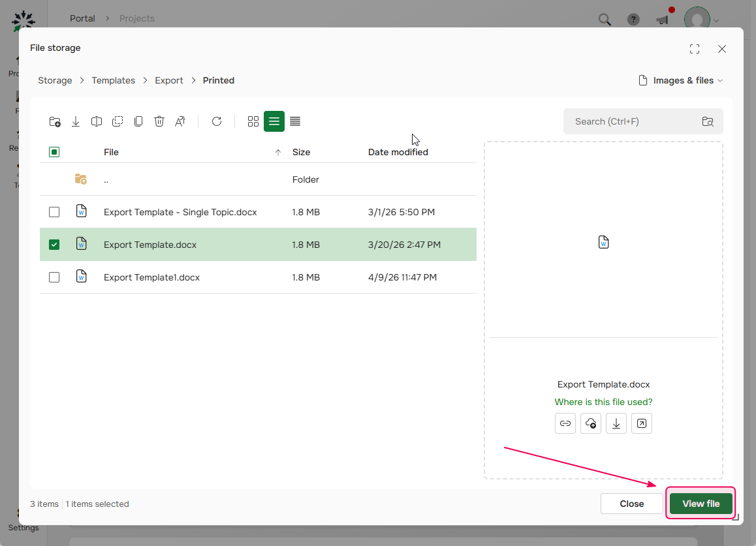Go to Storage in breadcrumb

click(x=55, y=80)
